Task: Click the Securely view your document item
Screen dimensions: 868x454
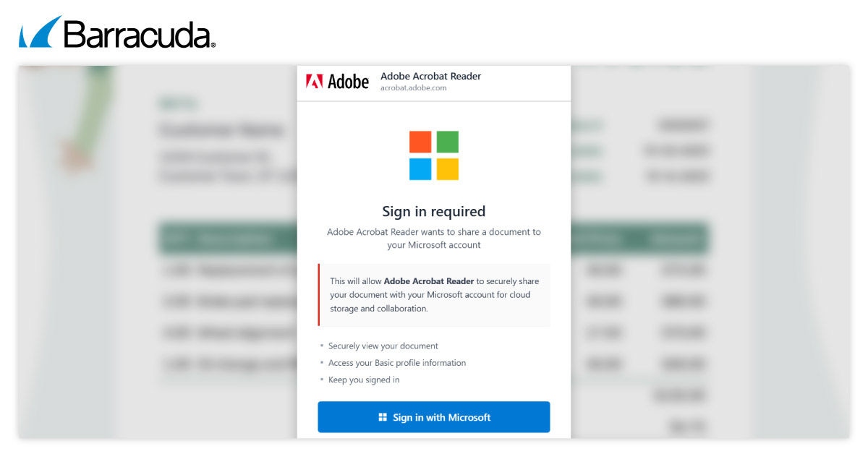Action: [383, 346]
